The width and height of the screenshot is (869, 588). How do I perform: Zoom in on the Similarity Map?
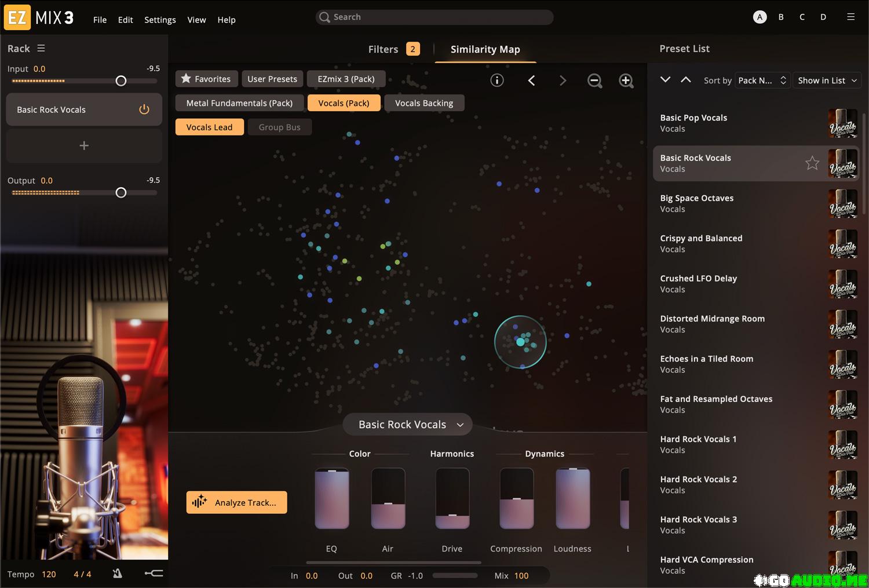point(626,81)
